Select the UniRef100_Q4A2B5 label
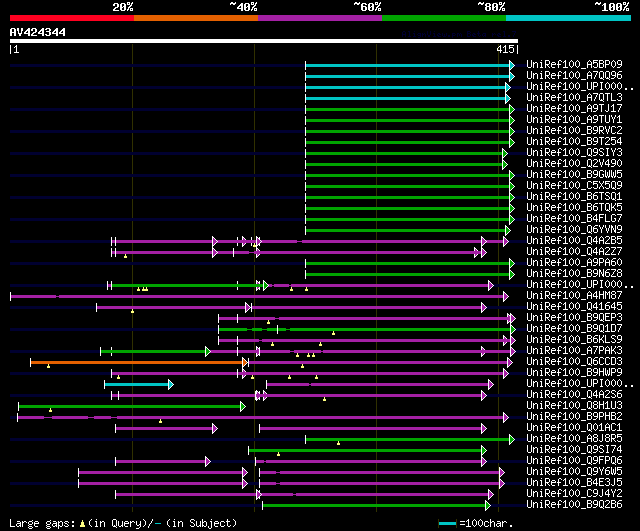Screen dimensions: 640x531 click(574, 241)
